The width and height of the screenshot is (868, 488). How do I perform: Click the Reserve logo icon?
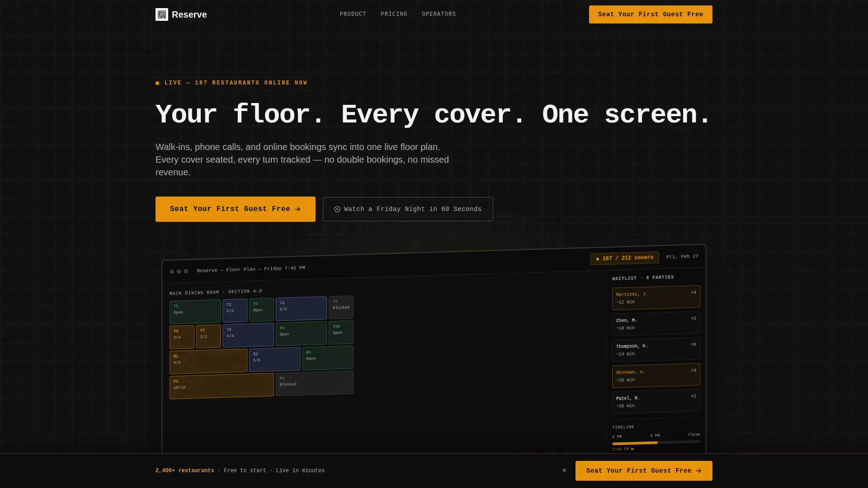pyautogui.click(x=162, y=14)
